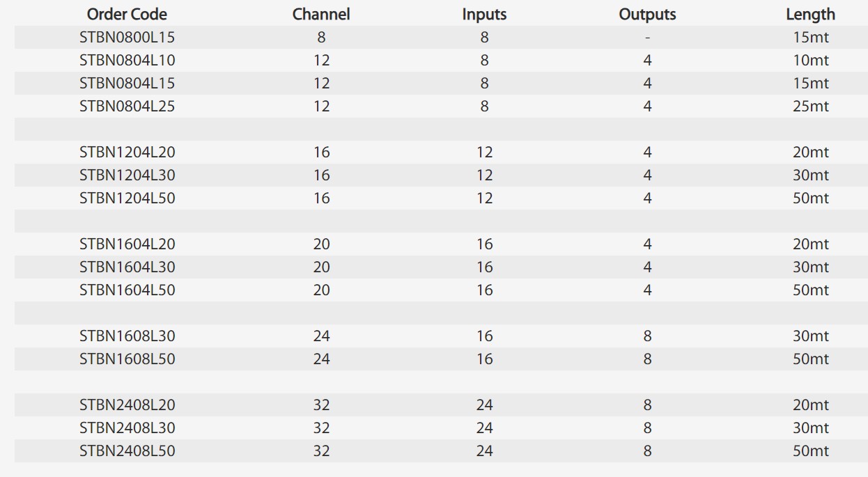Click the Channel column header

click(x=321, y=14)
